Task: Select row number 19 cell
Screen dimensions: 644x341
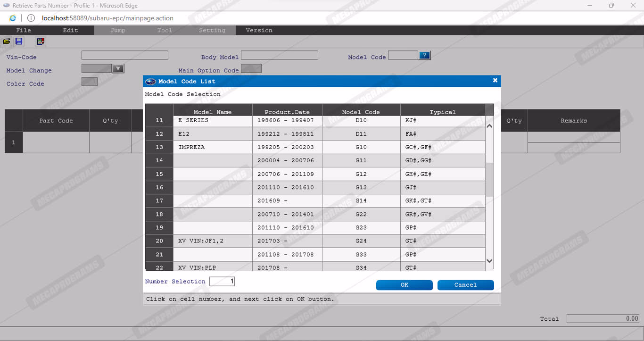Action: (x=159, y=228)
